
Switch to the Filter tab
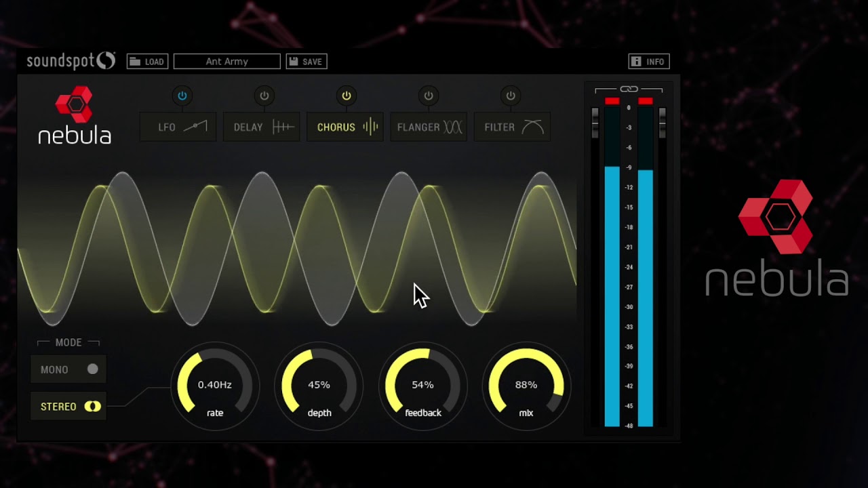pyautogui.click(x=512, y=127)
